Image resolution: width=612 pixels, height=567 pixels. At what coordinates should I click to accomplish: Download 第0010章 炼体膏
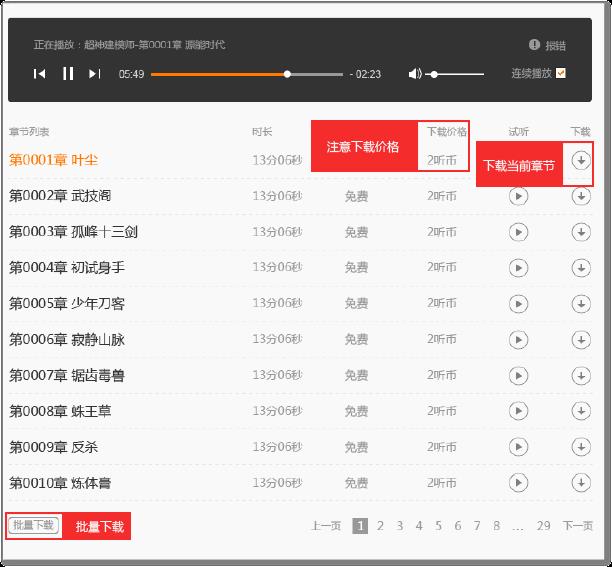click(581, 483)
